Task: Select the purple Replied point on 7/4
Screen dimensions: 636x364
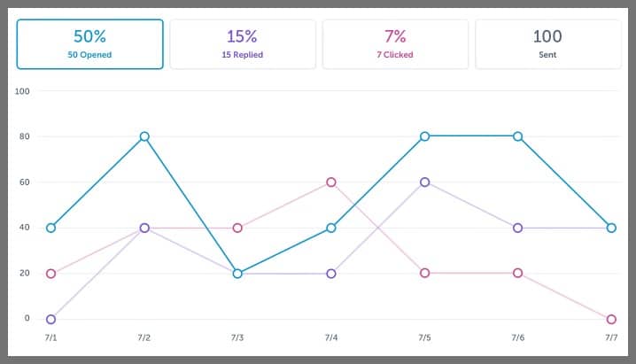Action: 331,274
